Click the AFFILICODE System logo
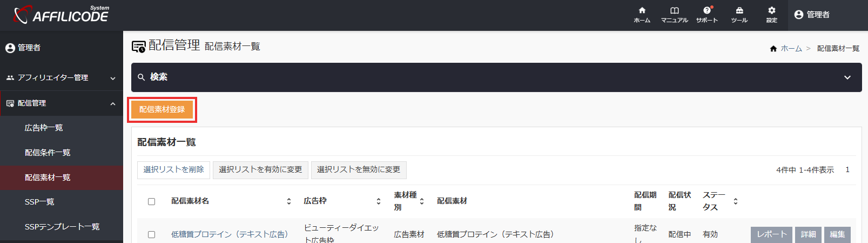This screenshot has height=243, width=868. tap(61, 15)
